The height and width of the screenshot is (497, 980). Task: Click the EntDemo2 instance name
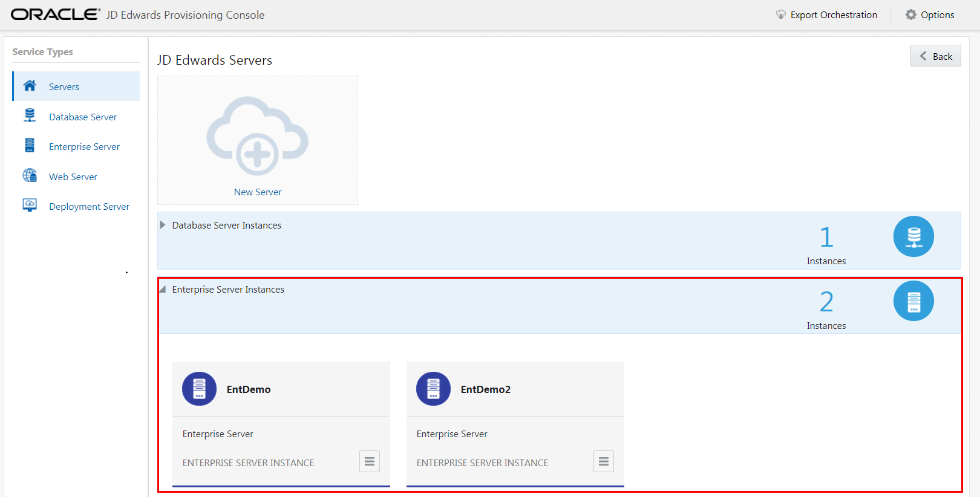(486, 389)
